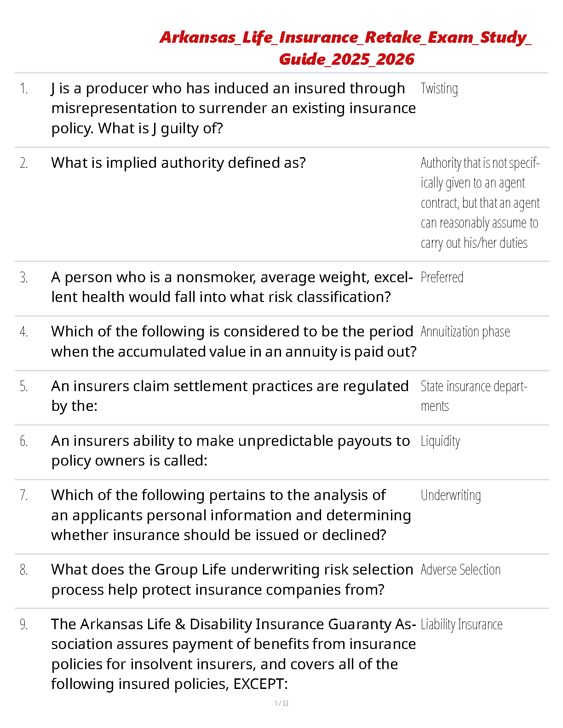Click question 1 about producer J
Viewport: 563px width, 728px height.
[x=233, y=108]
